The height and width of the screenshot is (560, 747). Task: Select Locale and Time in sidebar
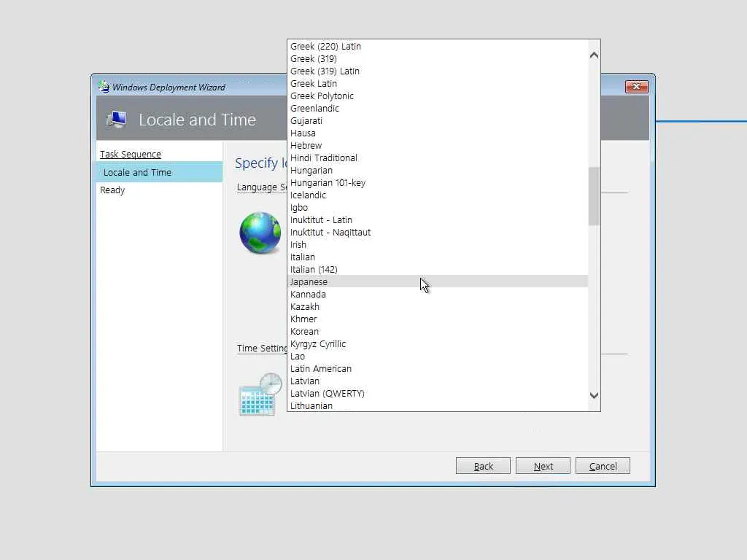click(159, 172)
